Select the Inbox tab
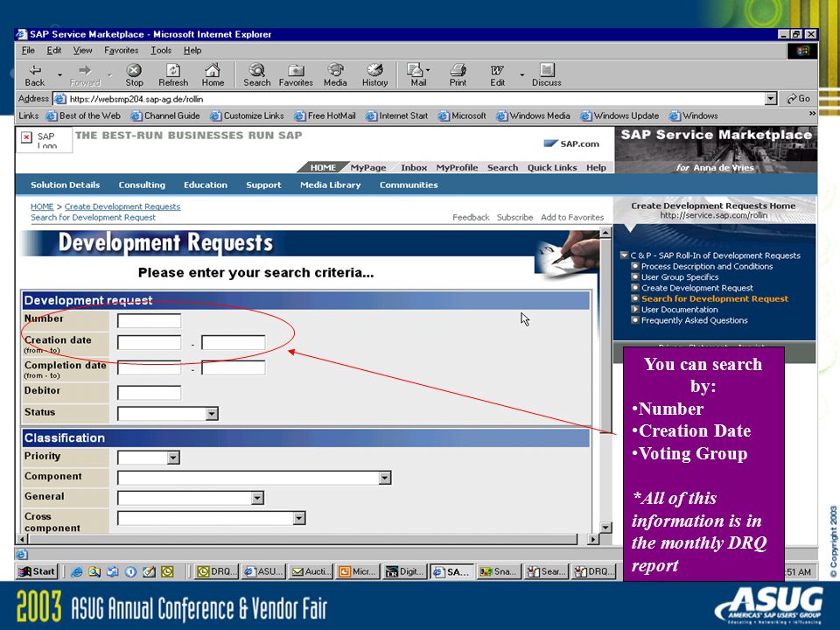840x630 pixels. pos(414,167)
